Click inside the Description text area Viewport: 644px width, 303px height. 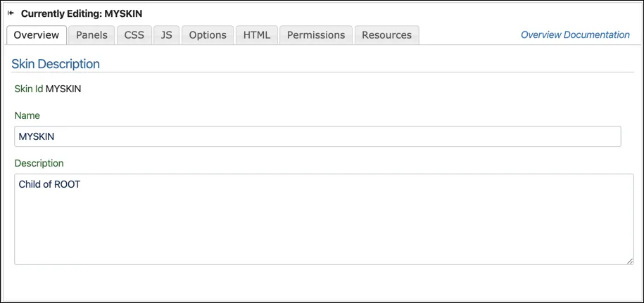(324, 219)
